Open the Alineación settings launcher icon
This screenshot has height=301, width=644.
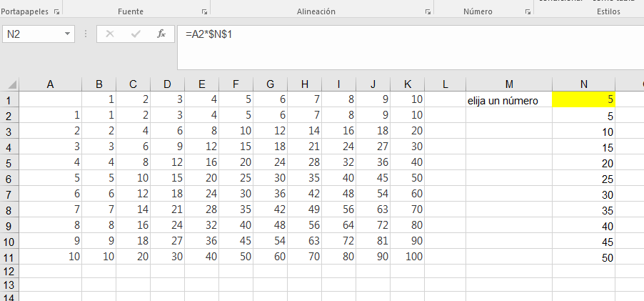pyautogui.click(x=428, y=12)
